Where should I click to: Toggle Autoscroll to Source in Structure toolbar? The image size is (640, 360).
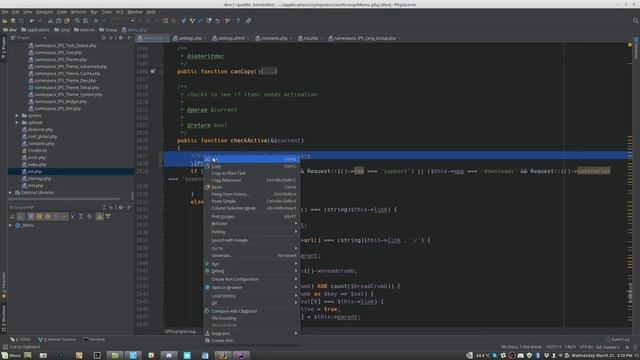coord(100,217)
